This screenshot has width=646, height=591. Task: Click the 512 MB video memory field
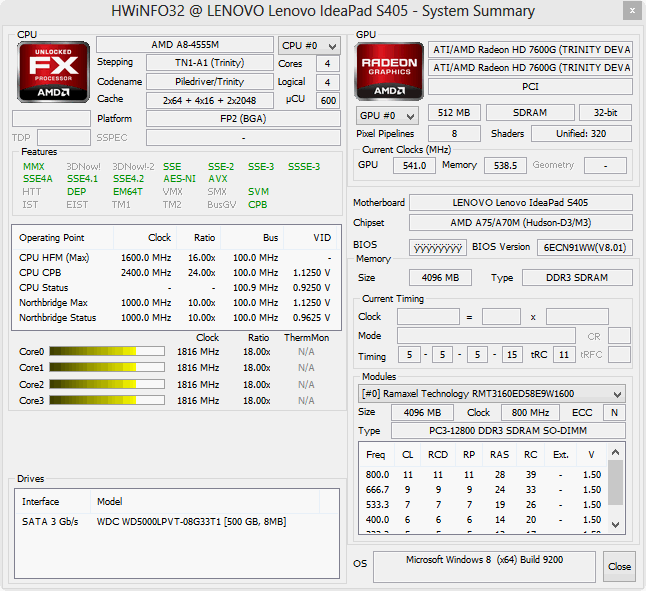point(454,112)
